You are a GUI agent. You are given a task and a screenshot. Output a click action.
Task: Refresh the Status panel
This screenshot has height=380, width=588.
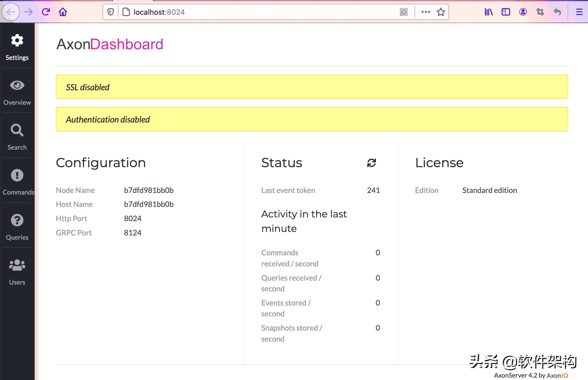[371, 163]
